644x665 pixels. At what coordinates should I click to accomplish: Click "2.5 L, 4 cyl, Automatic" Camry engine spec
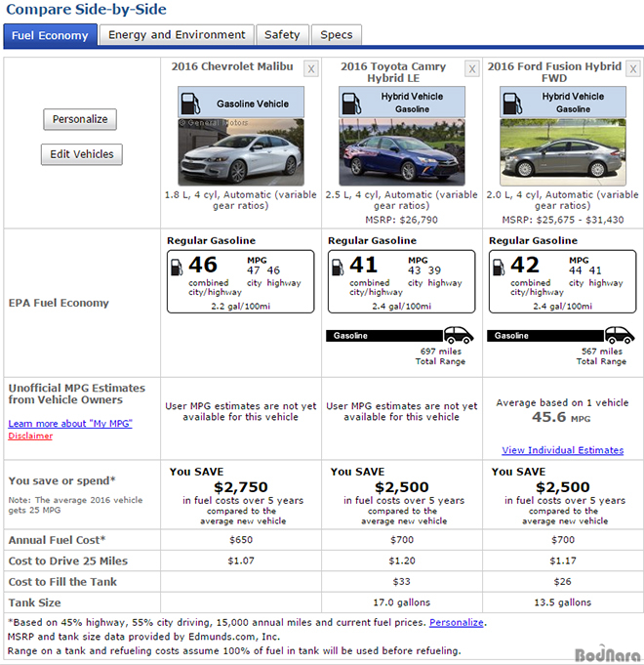[402, 200]
